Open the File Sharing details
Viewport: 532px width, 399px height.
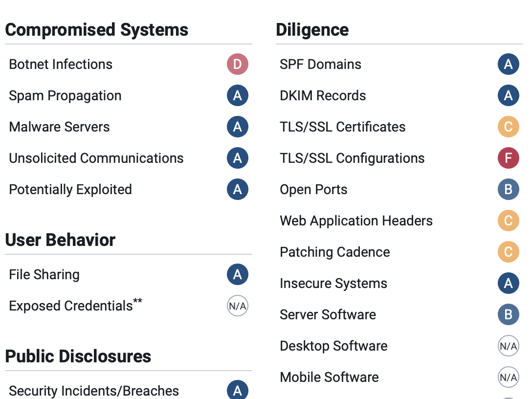tap(44, 274)
